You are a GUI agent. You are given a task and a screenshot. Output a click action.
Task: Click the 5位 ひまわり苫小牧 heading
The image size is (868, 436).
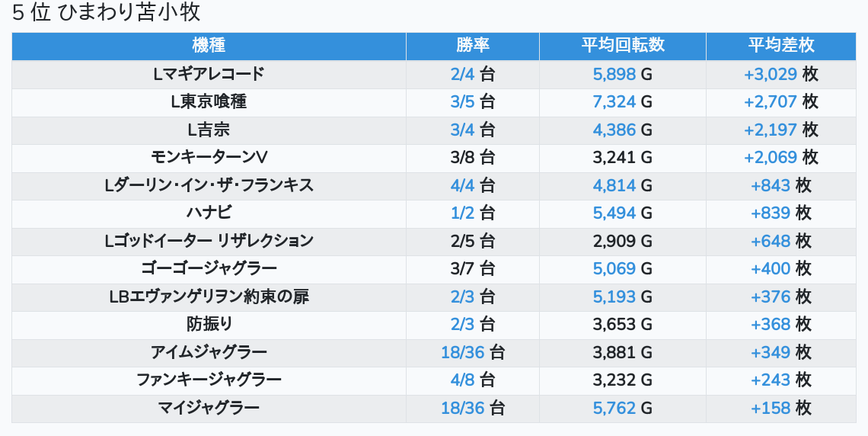(107, 12)
